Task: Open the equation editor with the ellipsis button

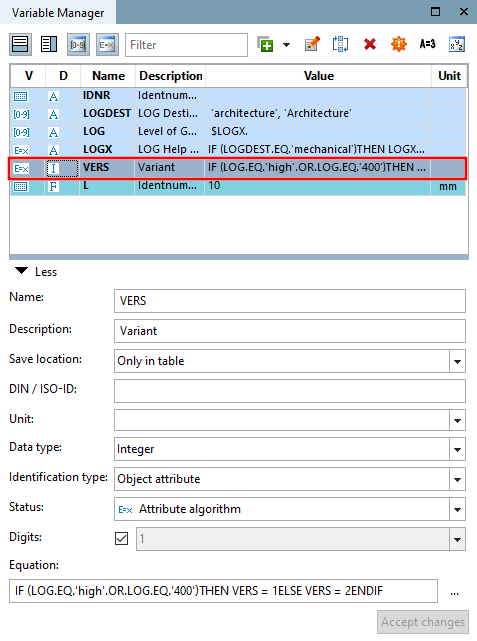Action: coord(454,592)
